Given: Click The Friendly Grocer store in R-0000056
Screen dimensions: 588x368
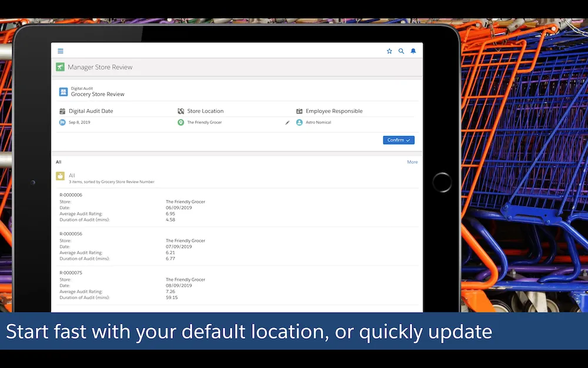Looking at the screenshot, I should tap(186, 241).
